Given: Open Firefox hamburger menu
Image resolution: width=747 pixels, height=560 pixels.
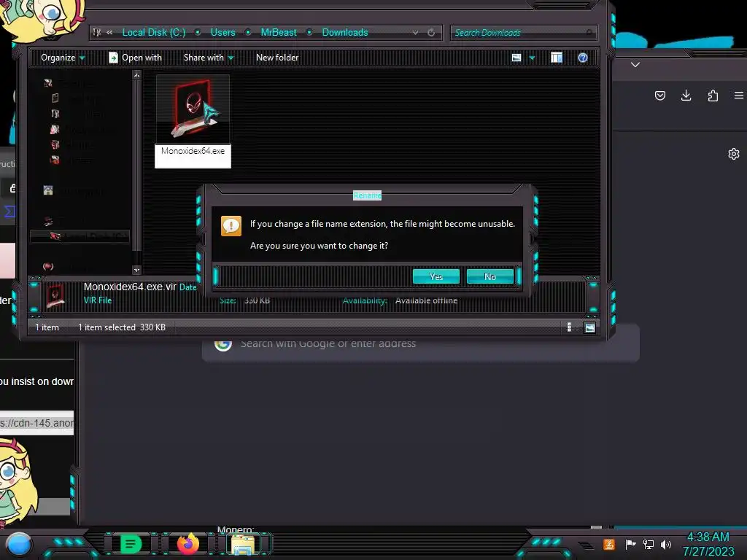Looking at the screenshot, I should (x=739, y=96).
